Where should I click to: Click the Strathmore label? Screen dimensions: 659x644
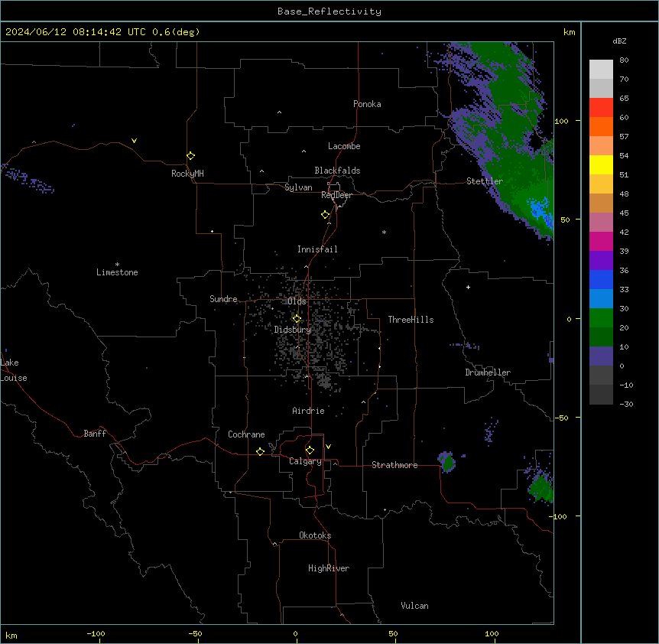point(394,465)
